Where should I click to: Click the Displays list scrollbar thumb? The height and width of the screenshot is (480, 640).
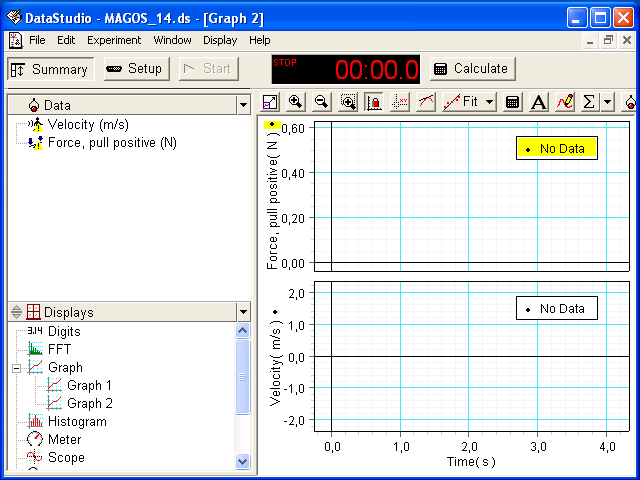243,377
